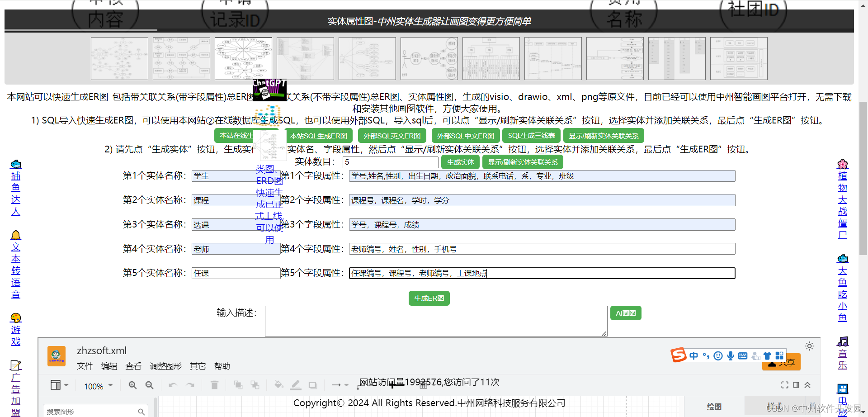
Task: Click the undo arrow in diagram toolbar
Action: 173,385
